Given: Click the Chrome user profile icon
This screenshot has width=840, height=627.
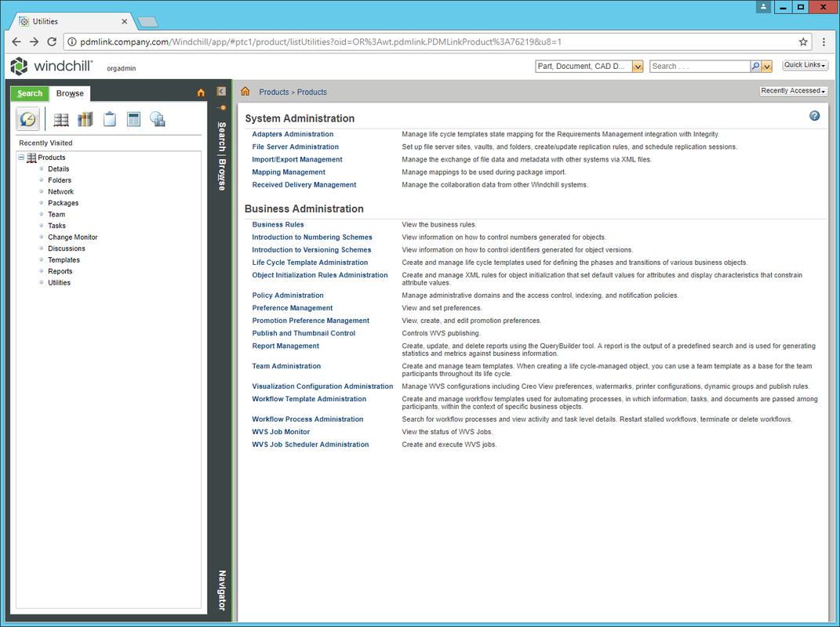Looking at the screenshot, I should pyautogui.click(x=763, y=7).
